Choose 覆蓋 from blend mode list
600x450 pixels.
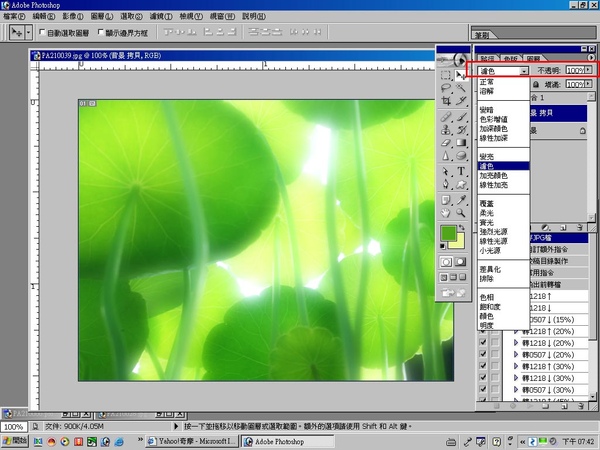[503, 204]
